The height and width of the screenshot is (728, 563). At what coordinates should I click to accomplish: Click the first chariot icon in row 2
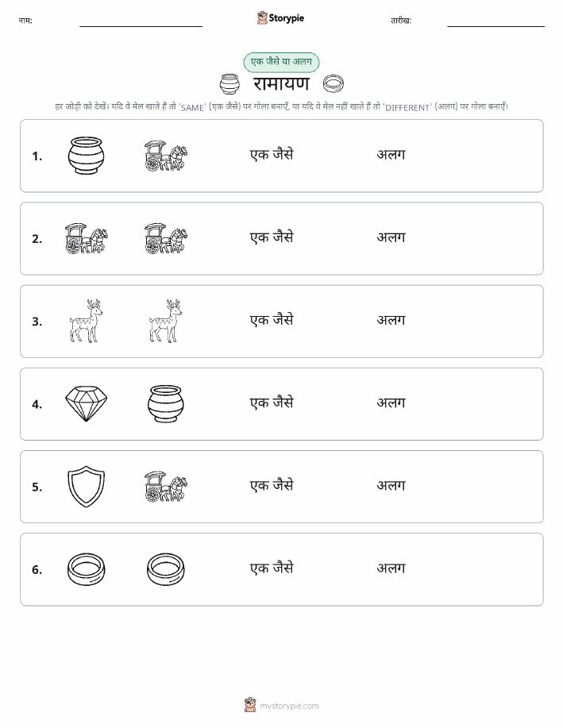point(86,238)
